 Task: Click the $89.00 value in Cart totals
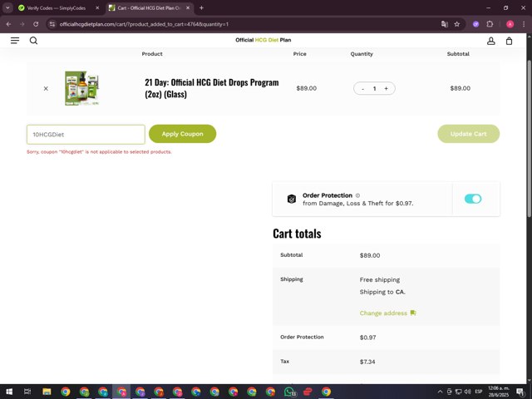[x=370, y=255]
